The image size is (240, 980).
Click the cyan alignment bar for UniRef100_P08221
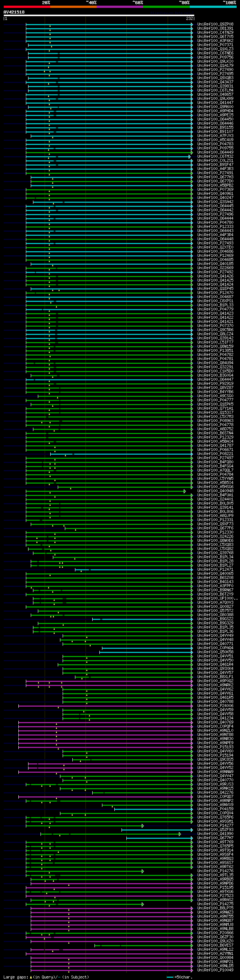[121, 454]
